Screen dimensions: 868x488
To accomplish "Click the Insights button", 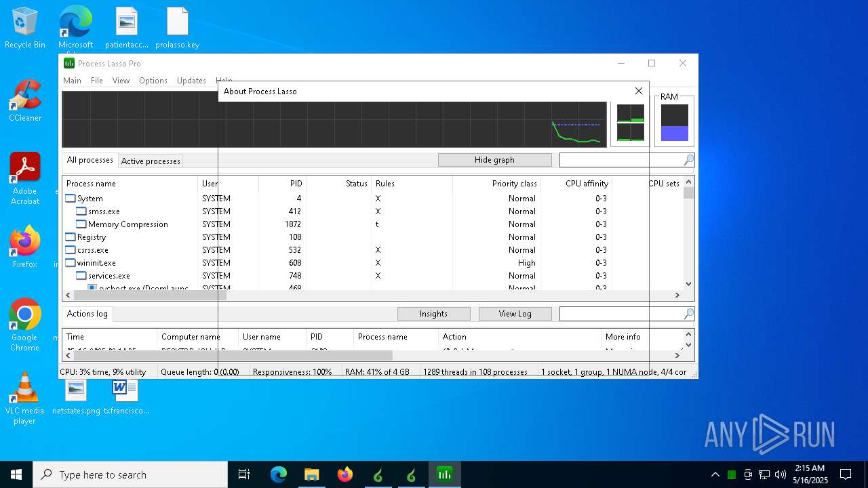I will [x=433, y=314].
